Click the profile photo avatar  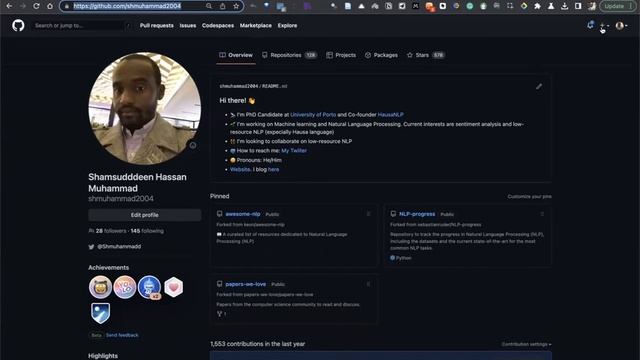[x=144, y=108]
